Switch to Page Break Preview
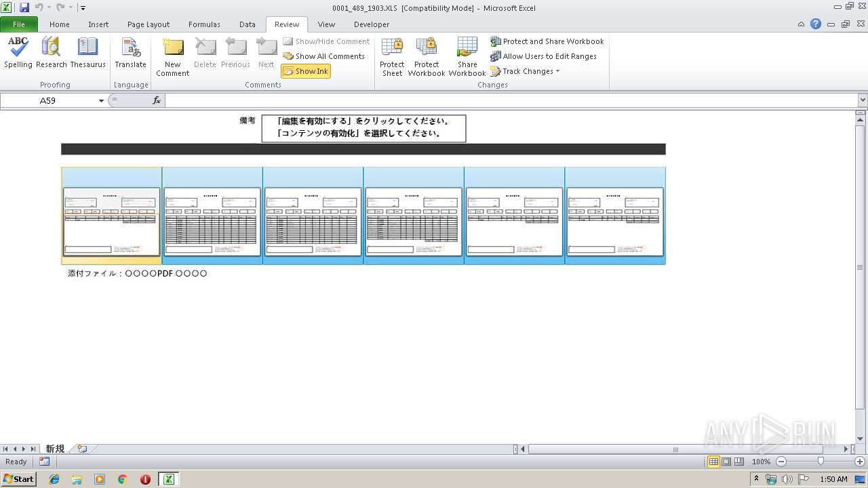The height and width of the screenshot is (488, 868). pos(739,462)
